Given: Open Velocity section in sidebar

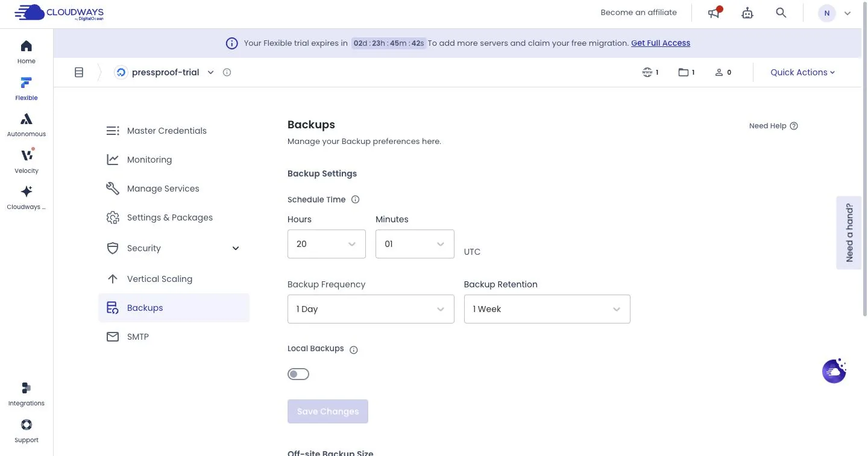Looking at the screenshot, I should (x=27, y=161).
